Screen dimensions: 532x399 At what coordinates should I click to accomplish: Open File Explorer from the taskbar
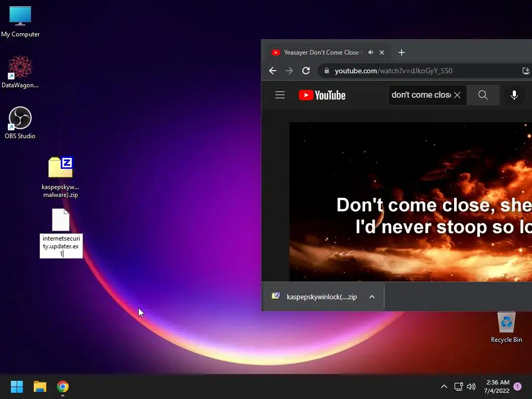coord(39,387)
